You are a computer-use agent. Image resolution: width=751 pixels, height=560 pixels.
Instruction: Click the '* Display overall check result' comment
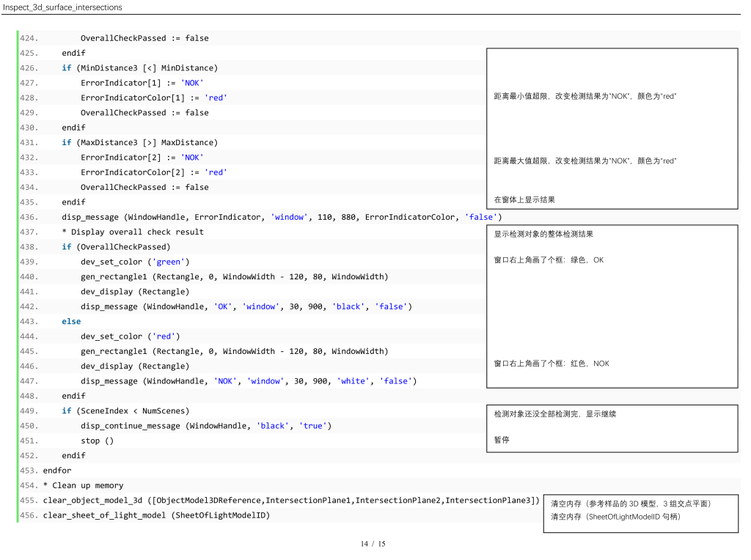(133, 232)
